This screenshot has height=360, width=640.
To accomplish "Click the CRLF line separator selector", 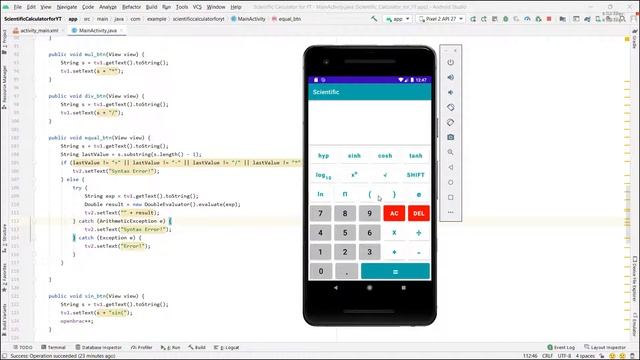I will (x=547, y=356).
